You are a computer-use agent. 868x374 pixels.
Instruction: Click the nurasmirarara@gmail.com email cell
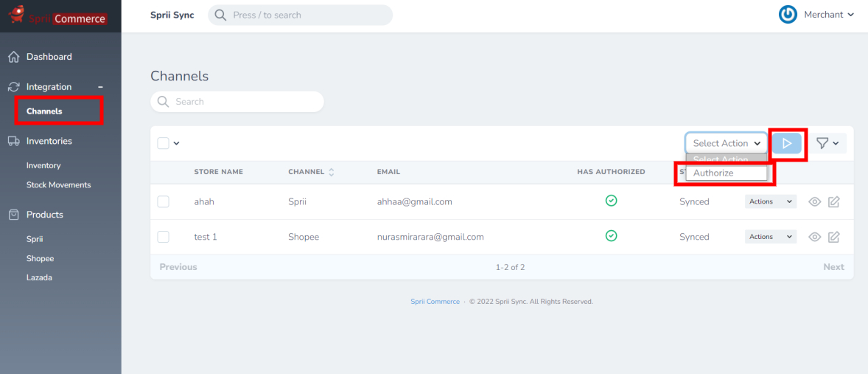(430, 237)
